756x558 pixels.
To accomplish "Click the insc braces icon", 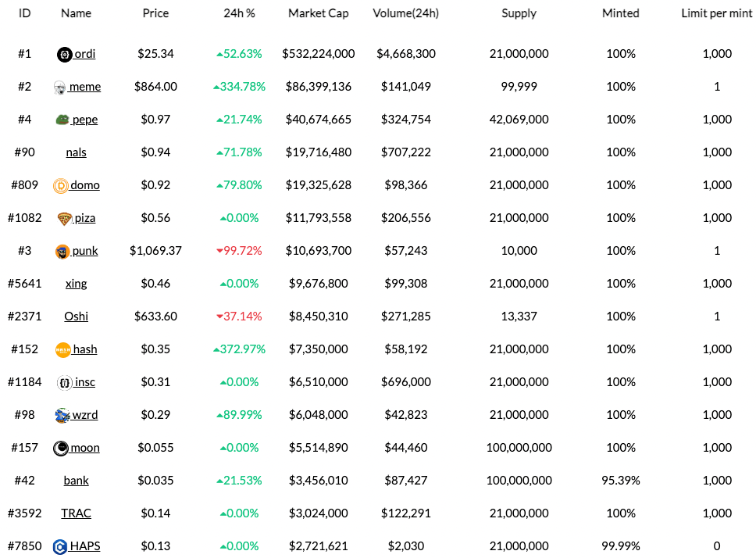I will [64, 382].
